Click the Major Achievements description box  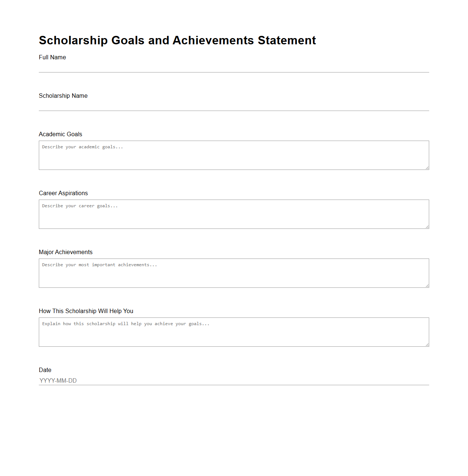pos(234,273)
